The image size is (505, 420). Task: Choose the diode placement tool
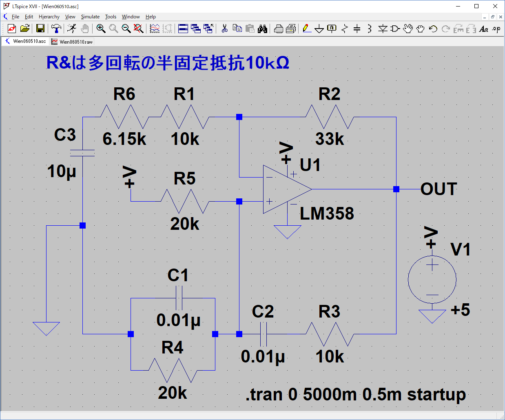click(383, 29)
